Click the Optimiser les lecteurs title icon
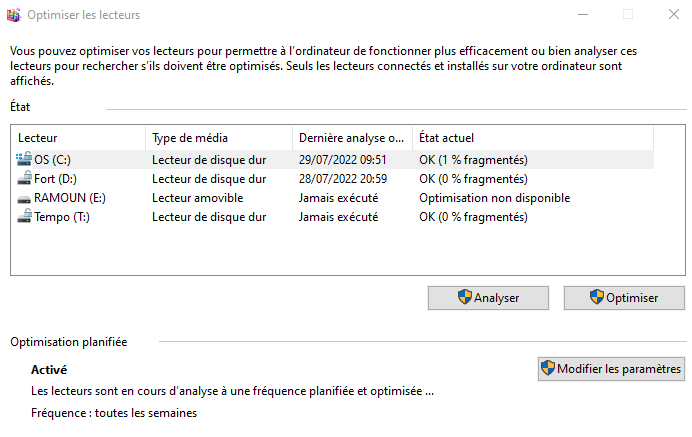Image resolution: width=692 pixels, height=437 pixels. (x=14, y=14)
